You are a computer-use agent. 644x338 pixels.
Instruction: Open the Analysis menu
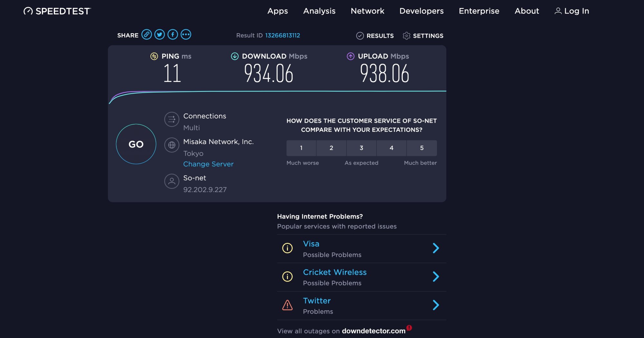pos(319,11)
